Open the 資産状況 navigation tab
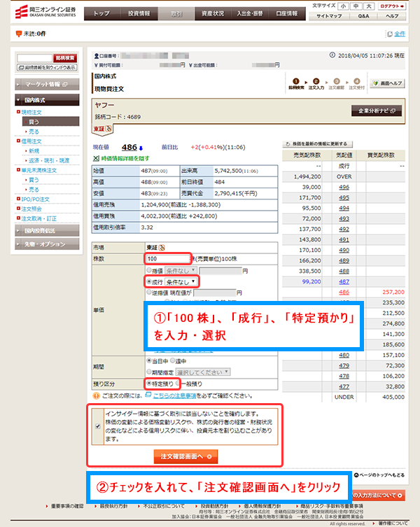Viewport: 420px width, 527px height. coord(213,13)
